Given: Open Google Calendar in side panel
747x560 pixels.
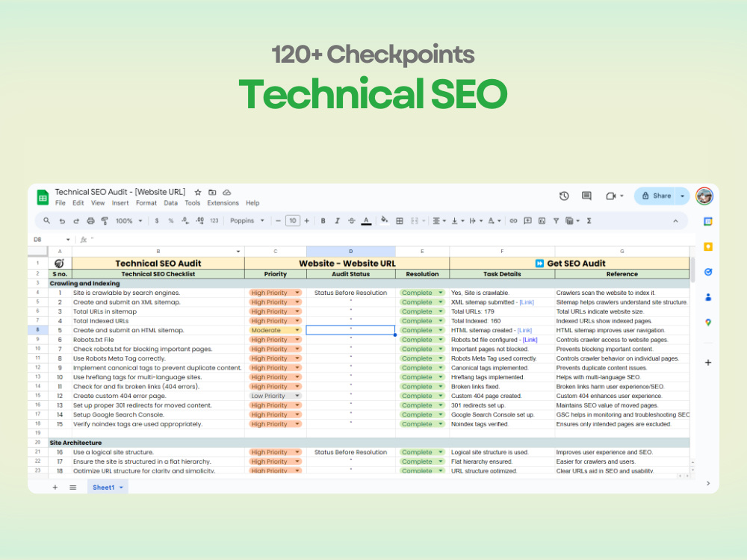Looking at the screenshot, I should [708, 222].
